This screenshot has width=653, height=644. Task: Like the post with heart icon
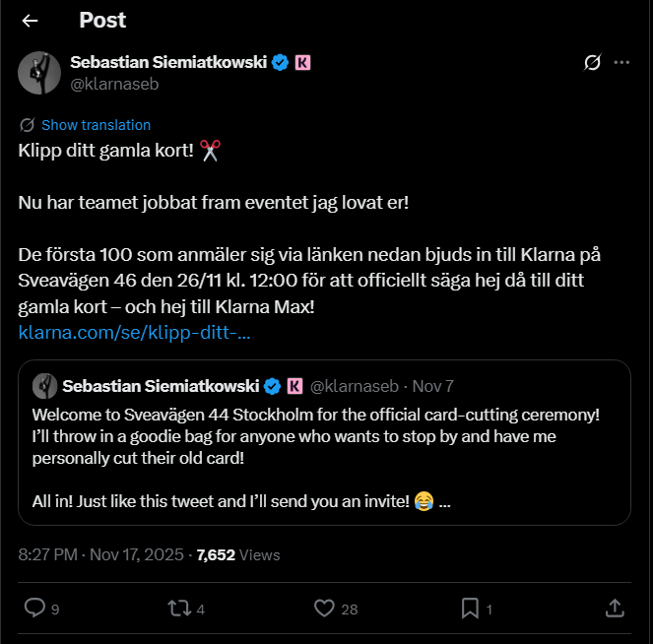324,609
